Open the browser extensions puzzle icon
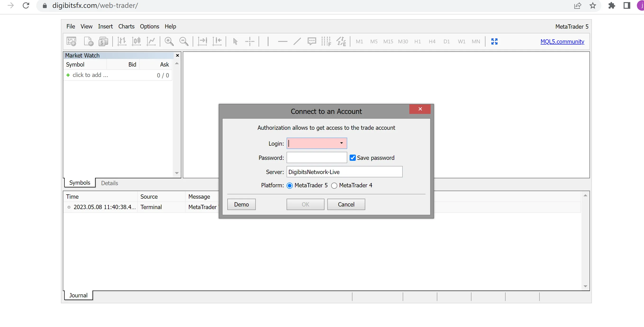Image resolution: width=644 pixels, height=327 pixels. [612, 5]
